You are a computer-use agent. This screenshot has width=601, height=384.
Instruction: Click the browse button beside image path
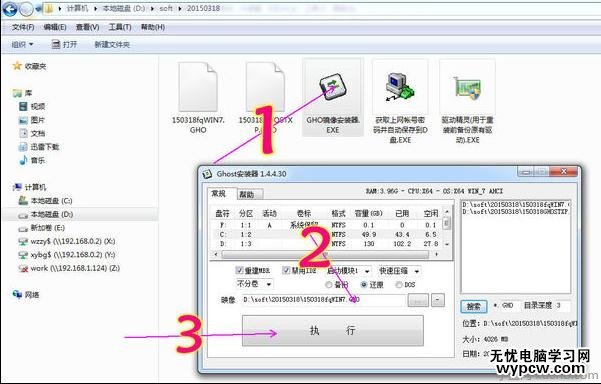pos(418,300)
